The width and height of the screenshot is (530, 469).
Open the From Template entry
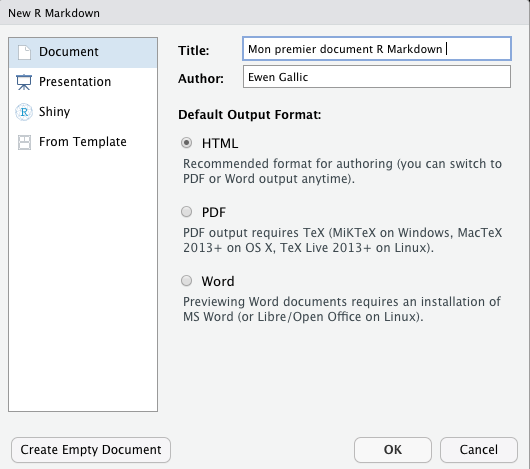point(83,142)
